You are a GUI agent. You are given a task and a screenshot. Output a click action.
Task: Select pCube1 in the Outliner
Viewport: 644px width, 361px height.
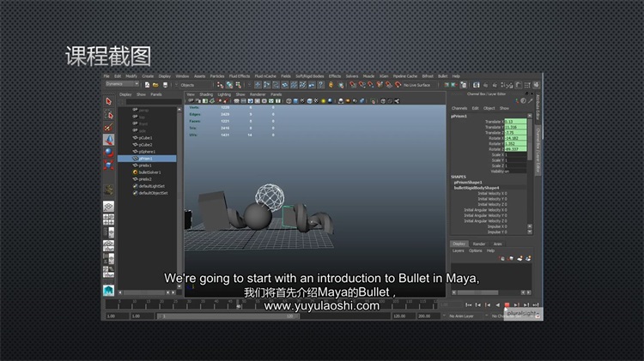click(145, 138)
